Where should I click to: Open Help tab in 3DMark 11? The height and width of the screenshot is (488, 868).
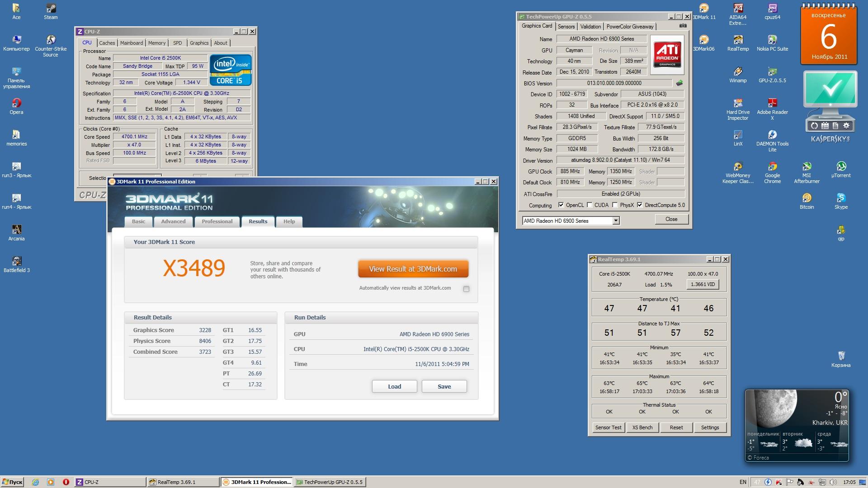point(289,221)
